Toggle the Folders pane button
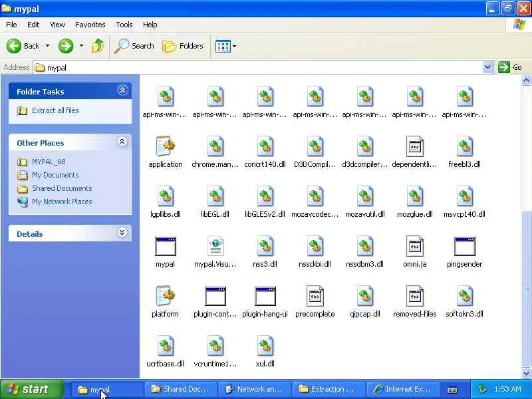This screenshot has width=532, height=399. pyautogui.click(x=183, y=46)
